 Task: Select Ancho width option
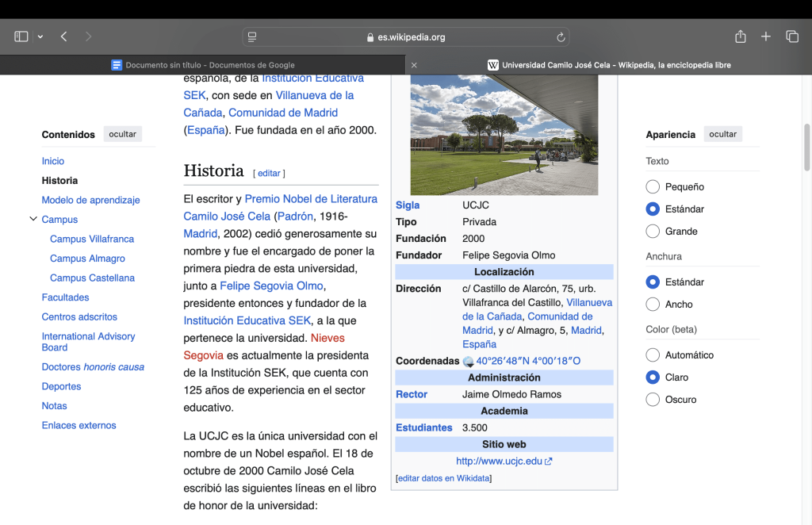tap(653, 304)
